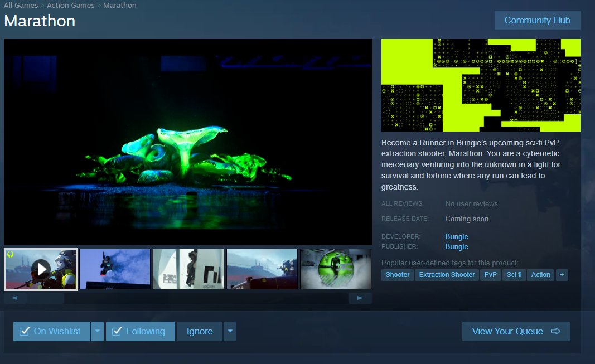The height and width of the screenshot is (364, 595).
Task: Open the Bungie publisher link
Action: [x=457, y=247]
